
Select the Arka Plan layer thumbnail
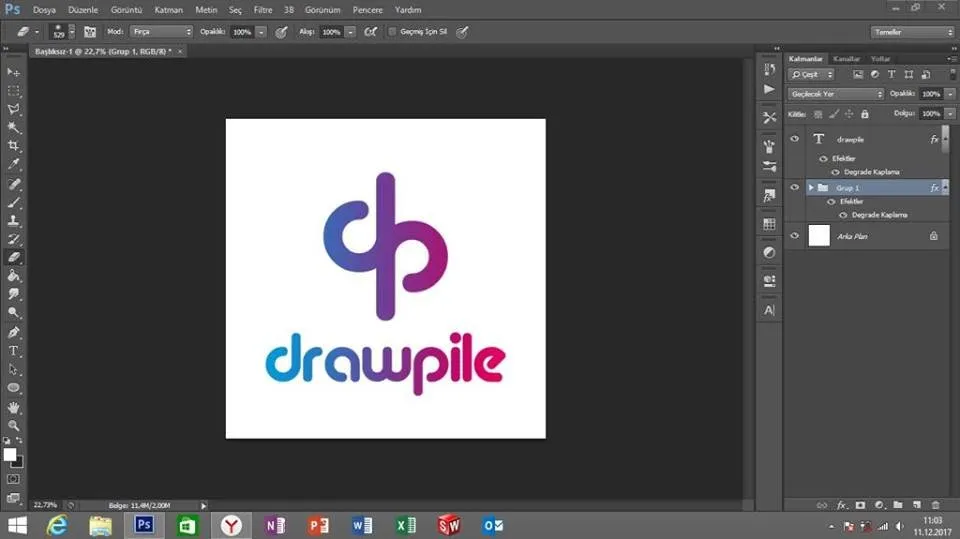[819, 236]
